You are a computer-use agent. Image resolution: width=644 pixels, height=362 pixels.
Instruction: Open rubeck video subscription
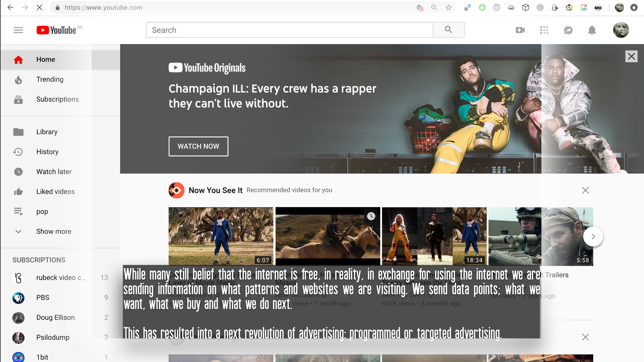(60, 278)
